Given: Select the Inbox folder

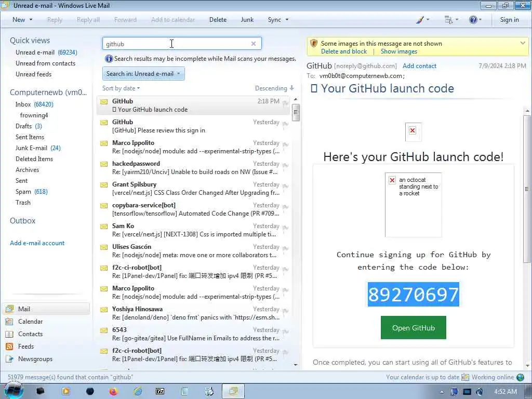Looking at the screenshot, I should (x=34, y=104).
